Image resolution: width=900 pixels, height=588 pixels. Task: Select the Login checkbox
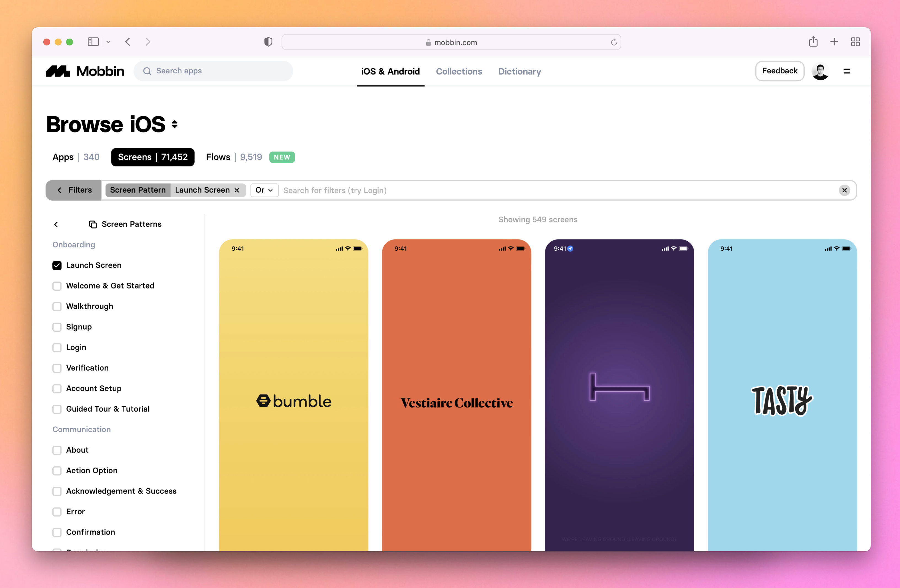point(57,347)
